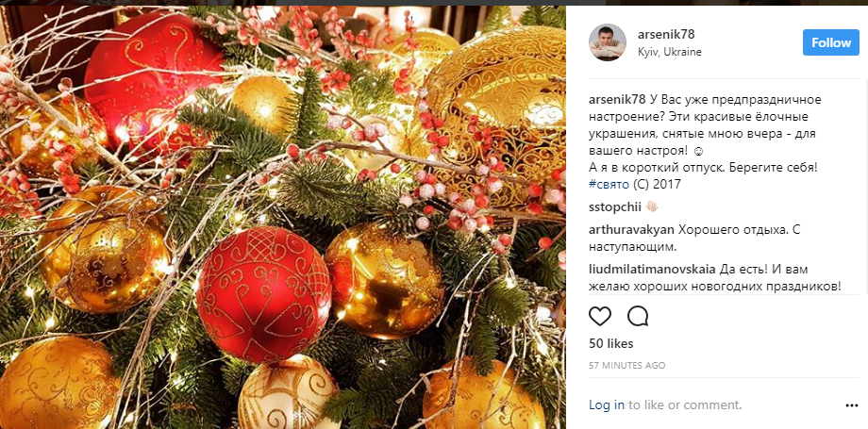Click the caption text about holiday mood
868x429 pixels.
point(703,142)
